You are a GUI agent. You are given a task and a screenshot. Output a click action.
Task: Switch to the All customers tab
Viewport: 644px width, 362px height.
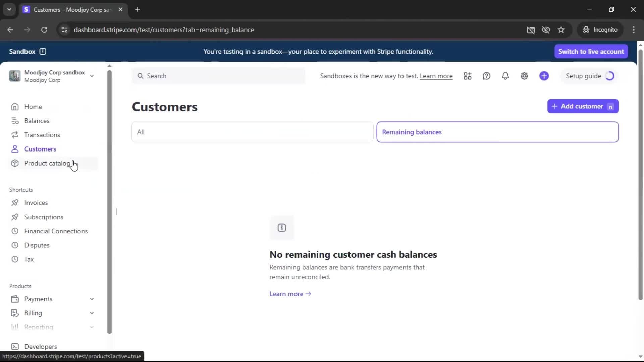tap(252, 132)
